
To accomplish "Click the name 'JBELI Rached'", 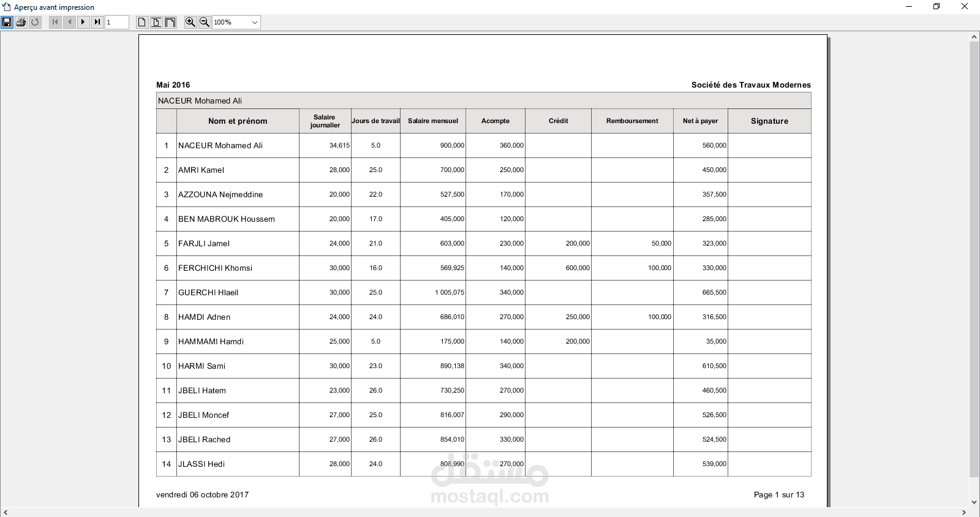I will 205,439.
